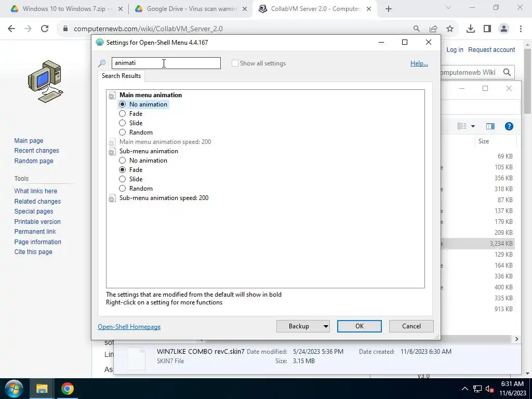Click the Cancel button
Image resolution: width=532 pixels, height=399 pixels.
[411, 326]
